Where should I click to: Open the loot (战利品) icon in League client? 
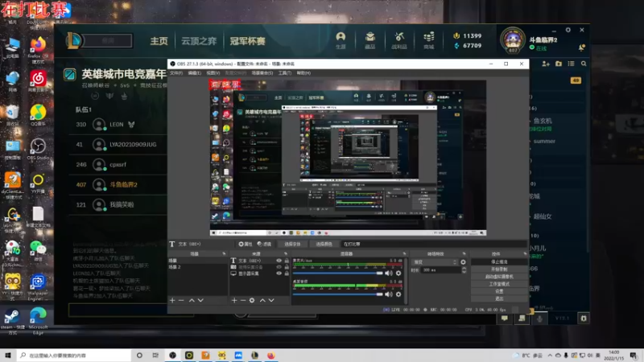(x=399, y=37)
